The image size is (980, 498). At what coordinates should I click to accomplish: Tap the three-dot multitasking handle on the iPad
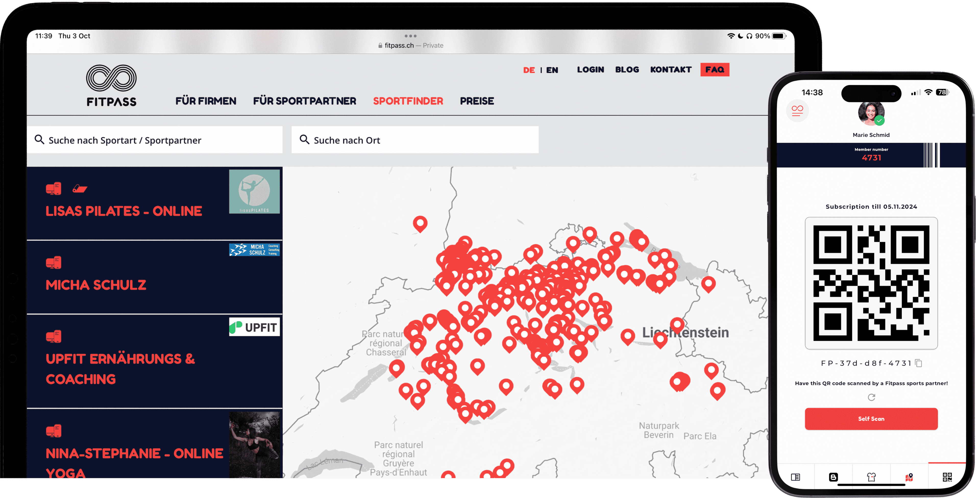coord(410,36)
